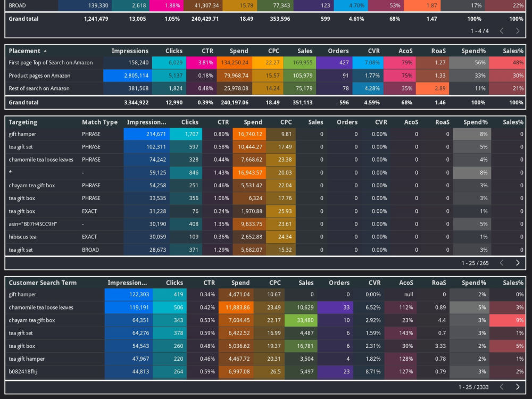Click tea gift hamper search term
The width and height of the screenshot is (532, 399).
[27, 359]
